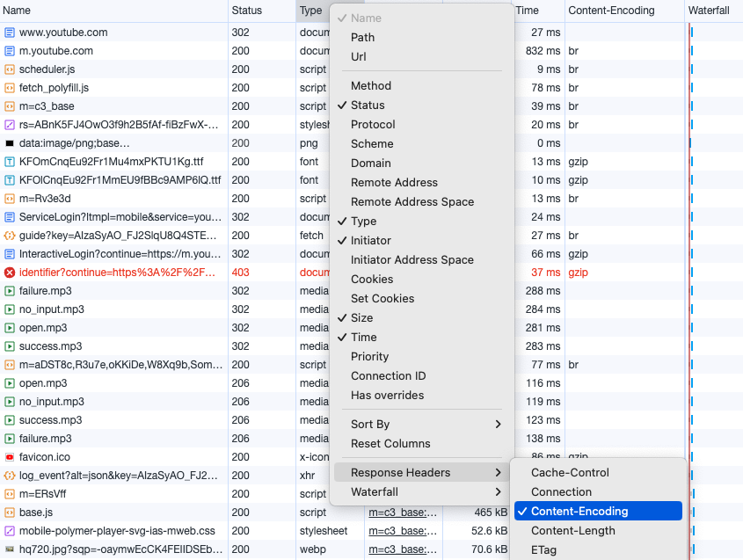743x560 pixels.
Task: Click the script icon next to scheduler.js
Action: tap(10, 69)
